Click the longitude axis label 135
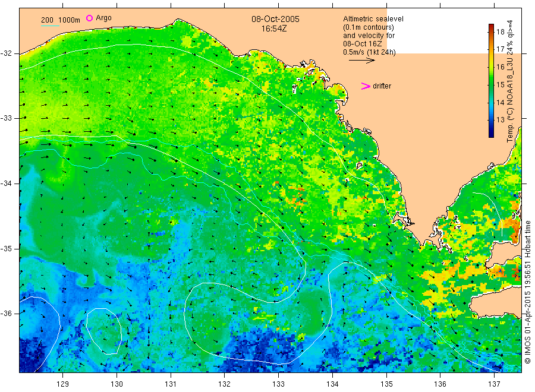 click(386, 384)
